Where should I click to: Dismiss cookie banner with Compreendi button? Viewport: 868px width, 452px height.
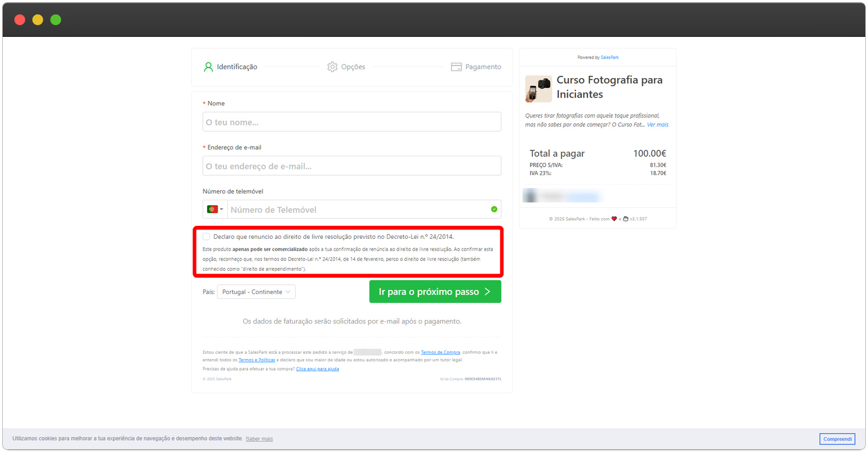(837, 439)
